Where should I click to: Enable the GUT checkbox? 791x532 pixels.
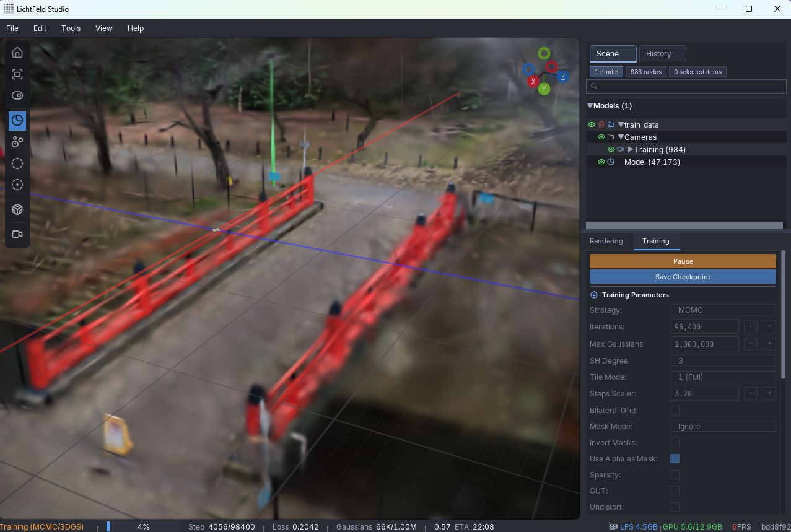pos(675,491)
